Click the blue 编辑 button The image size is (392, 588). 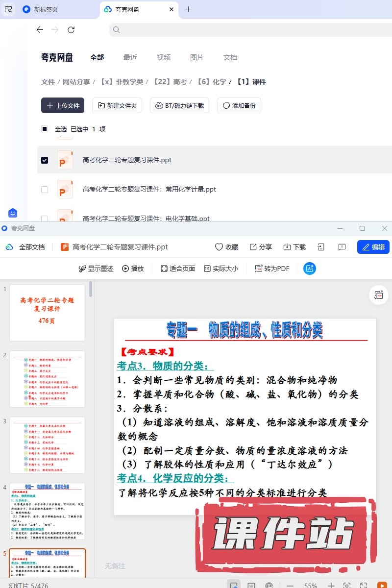point(373,247)
